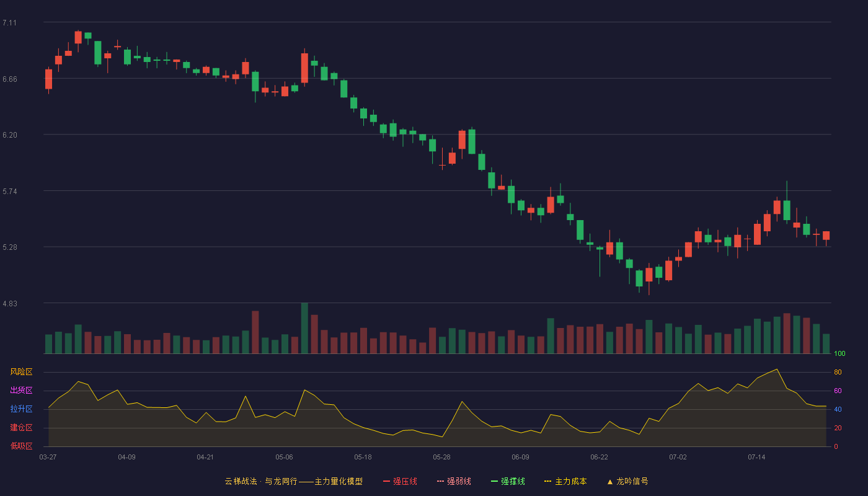Click the 04-09 date label
This screenshot has height=496, width=868.
(x=126, y=457)
